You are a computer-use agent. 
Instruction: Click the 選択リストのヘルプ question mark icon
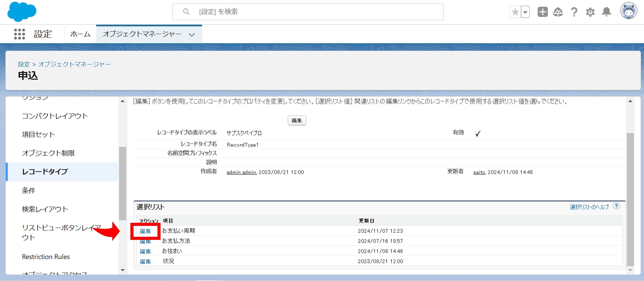tap(616, 206)
